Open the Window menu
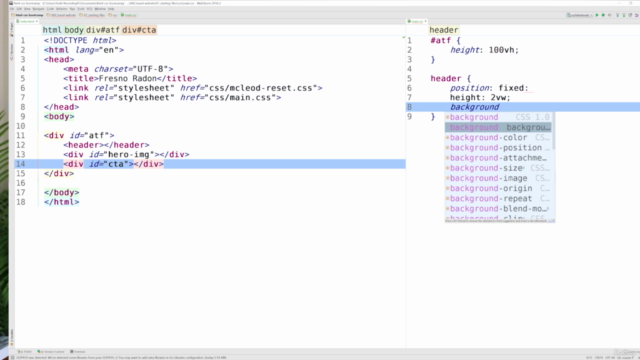 (100, 9)
